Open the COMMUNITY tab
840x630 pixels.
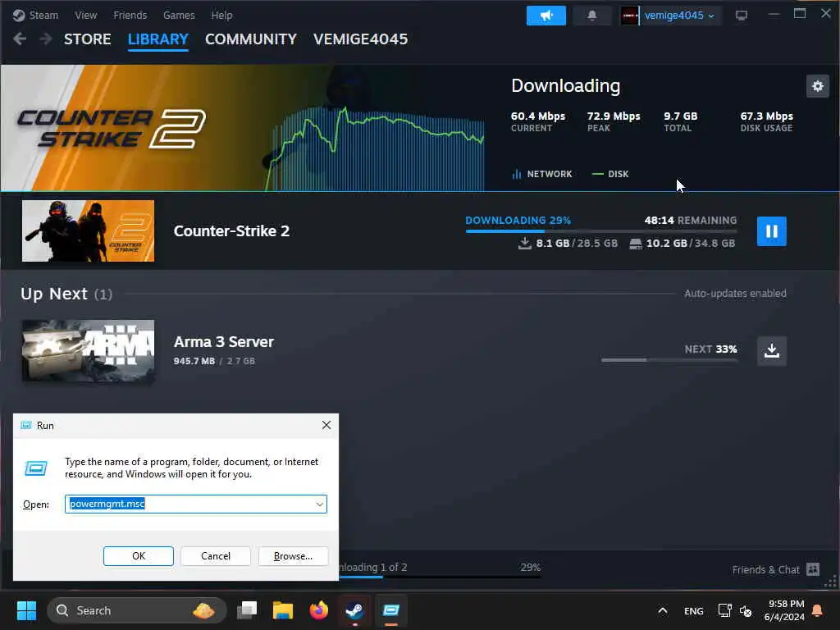pyautogui.click(x=251, y=39)
